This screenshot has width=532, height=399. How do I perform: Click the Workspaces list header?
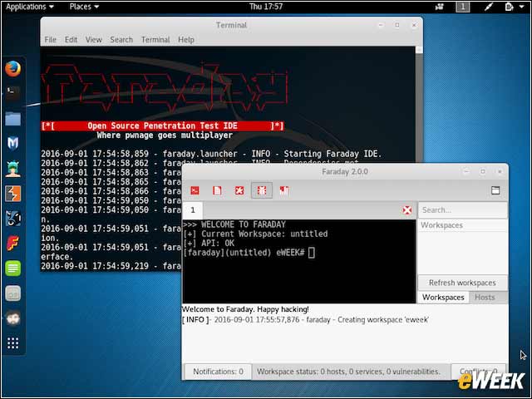pos(463,225)
